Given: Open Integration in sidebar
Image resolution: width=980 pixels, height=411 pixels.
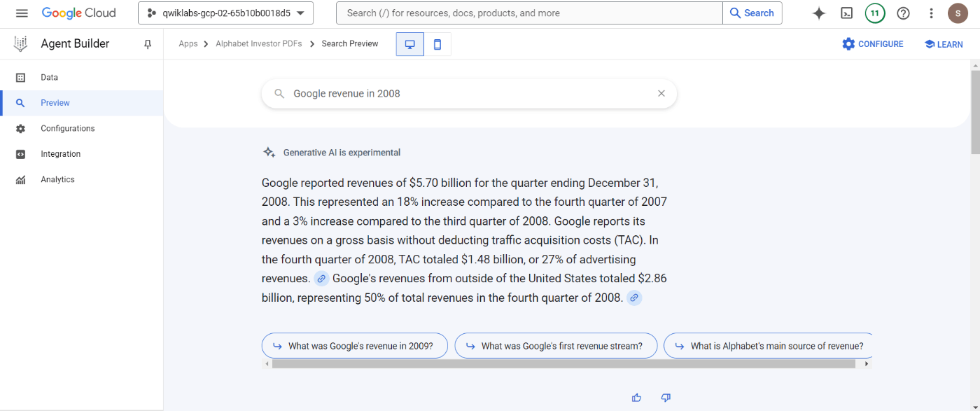Looking at the screenshot, I should (x=81, y=154).
